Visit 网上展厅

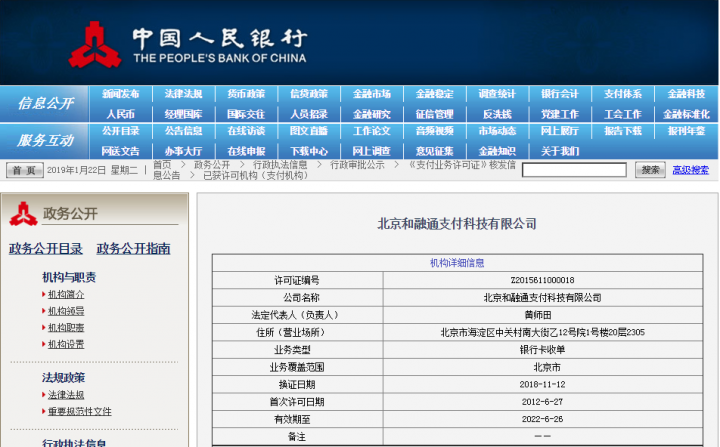560,131
